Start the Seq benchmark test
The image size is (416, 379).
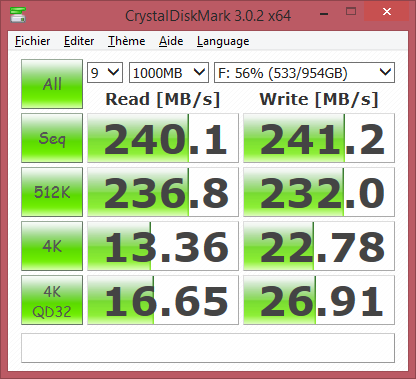(52, 138)
